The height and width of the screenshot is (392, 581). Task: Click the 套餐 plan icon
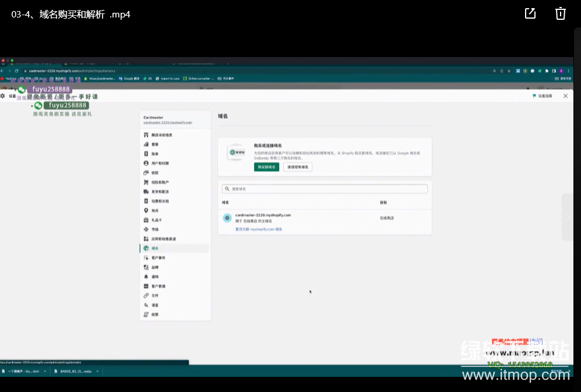(x=146, y=144)
